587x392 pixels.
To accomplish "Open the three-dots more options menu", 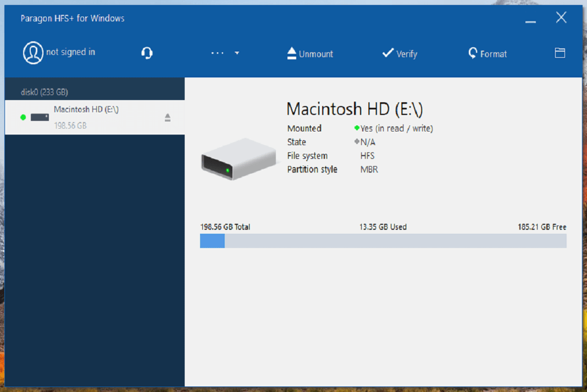I will tap(217, 53).
